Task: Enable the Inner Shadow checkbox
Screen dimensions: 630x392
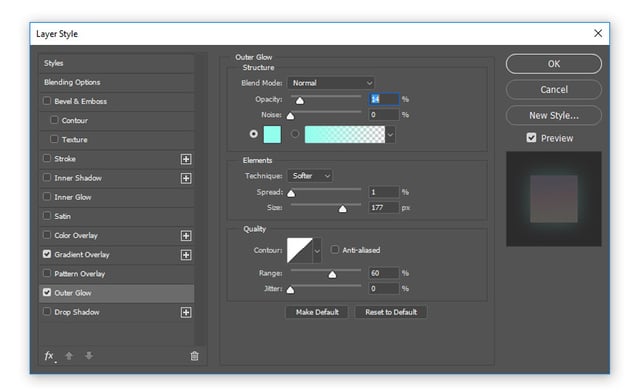Action: coord(47,177)
